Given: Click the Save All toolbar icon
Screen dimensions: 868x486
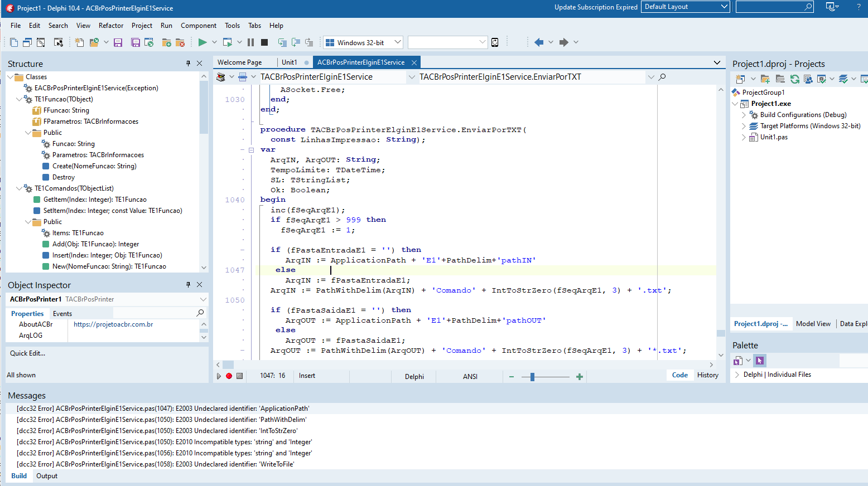Looking at the screenshot, I should click(136, 42).
